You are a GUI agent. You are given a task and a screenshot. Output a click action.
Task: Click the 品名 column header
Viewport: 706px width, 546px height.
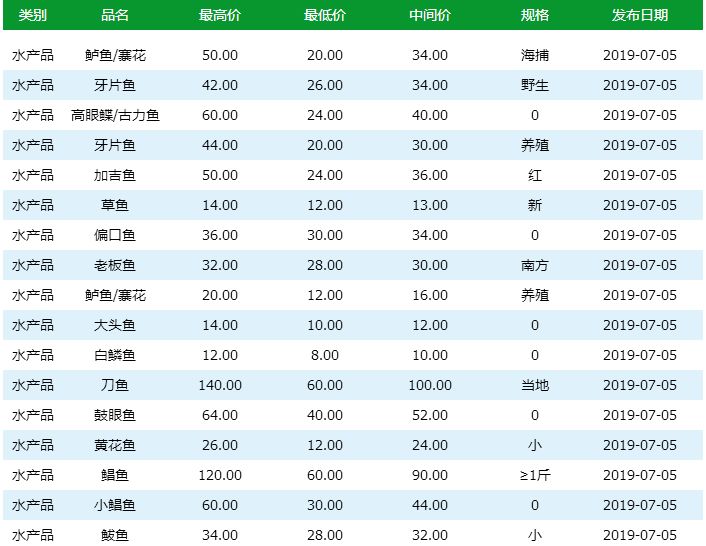point(115,15)
